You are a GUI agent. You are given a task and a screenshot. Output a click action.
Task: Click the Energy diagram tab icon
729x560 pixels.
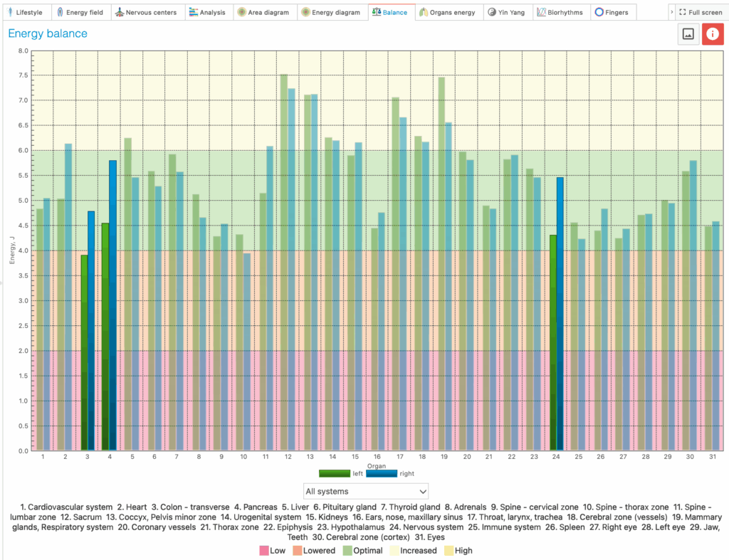306,12
